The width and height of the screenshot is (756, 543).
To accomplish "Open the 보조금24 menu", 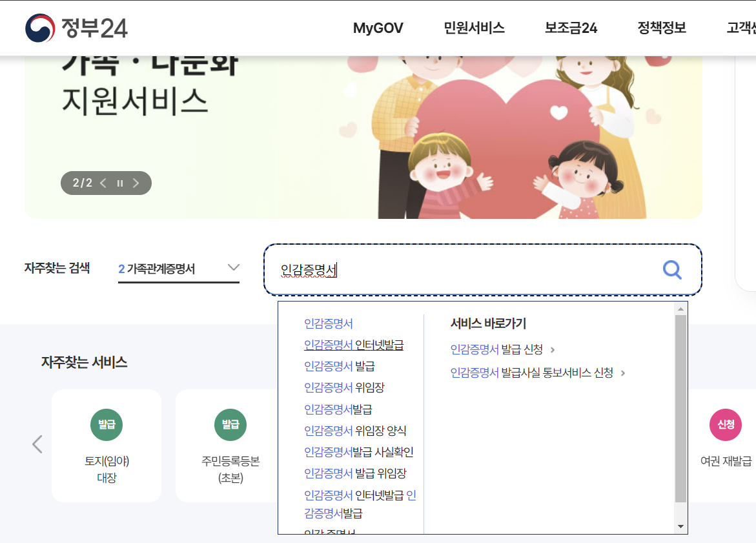I will (x=571, y=28).
